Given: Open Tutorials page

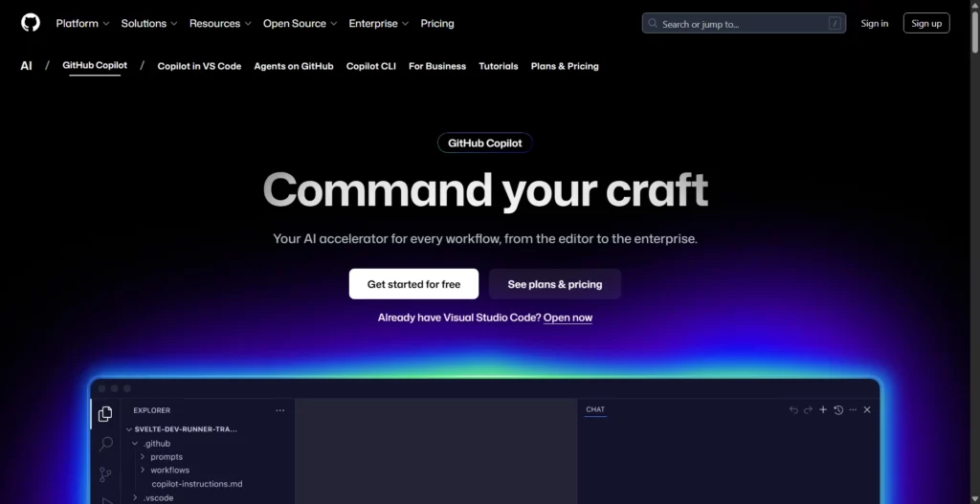Looking at the screenshot, I should (498, 66).
